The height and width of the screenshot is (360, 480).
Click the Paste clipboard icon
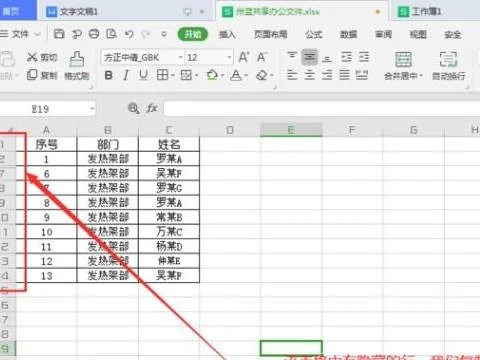8,60
